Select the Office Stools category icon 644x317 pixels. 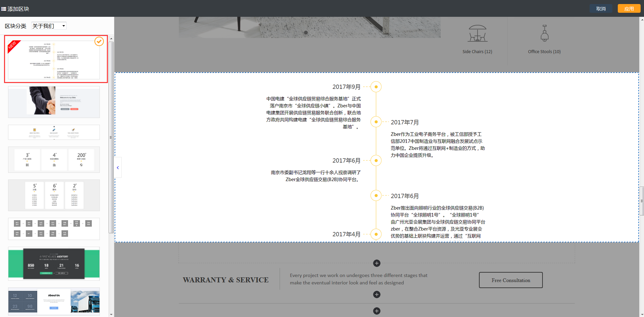tap(545, 33)
